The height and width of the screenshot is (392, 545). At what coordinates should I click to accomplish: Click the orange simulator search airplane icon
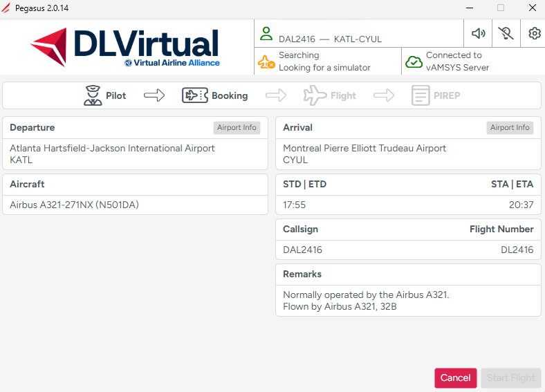(266, 62)
